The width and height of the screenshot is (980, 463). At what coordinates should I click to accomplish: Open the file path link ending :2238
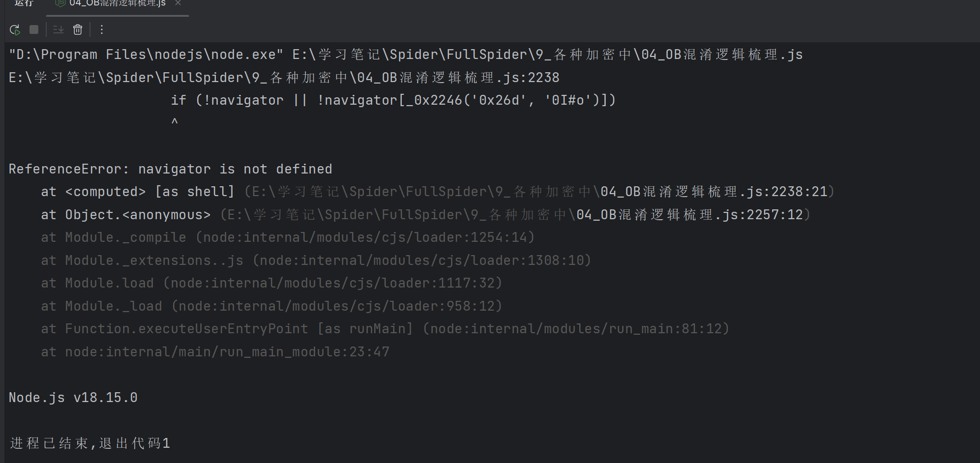[284, 78]
